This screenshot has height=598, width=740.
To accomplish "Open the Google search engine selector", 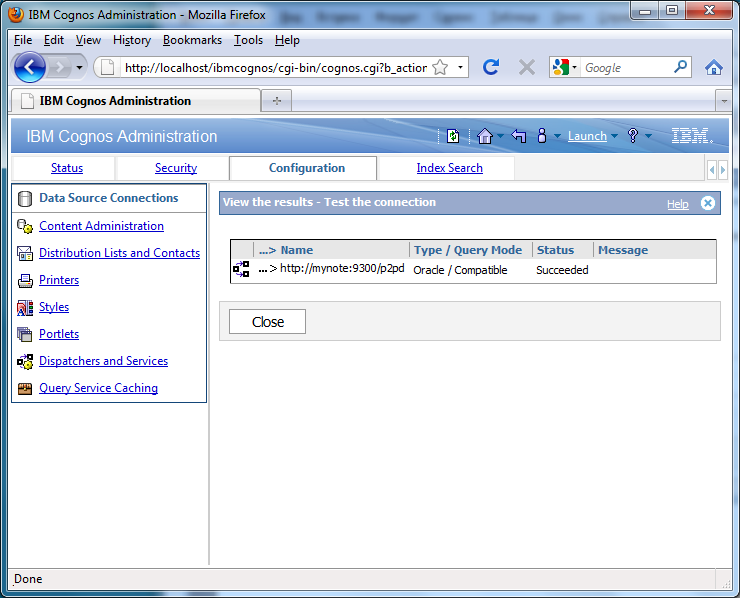I will click(564, 67).
